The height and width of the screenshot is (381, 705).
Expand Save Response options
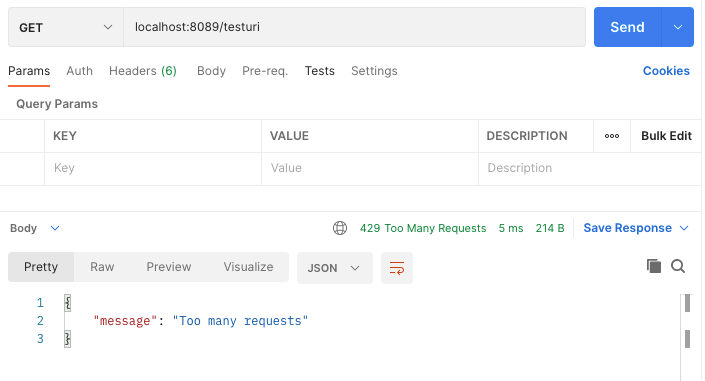click(684, 228)
